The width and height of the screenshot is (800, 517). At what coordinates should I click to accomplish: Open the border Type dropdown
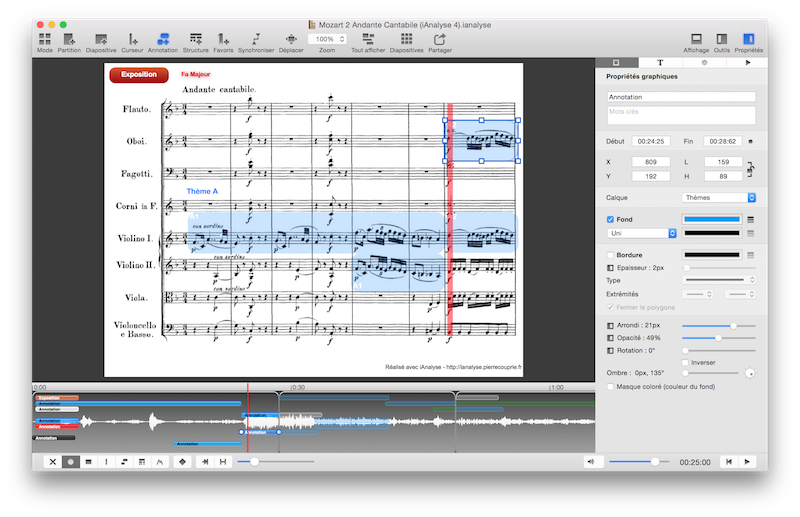point(718,280)
